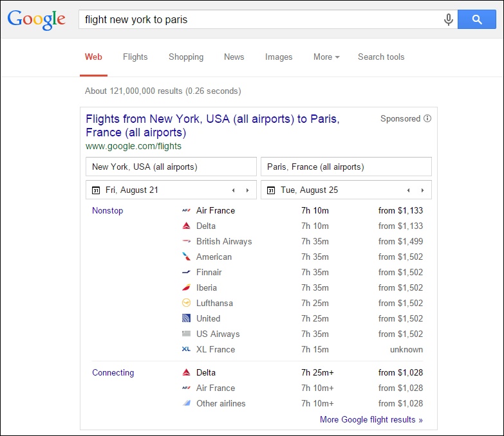Click Lufthansa airline name
Viewport: 504px width, 436px height.
(214, 303)
